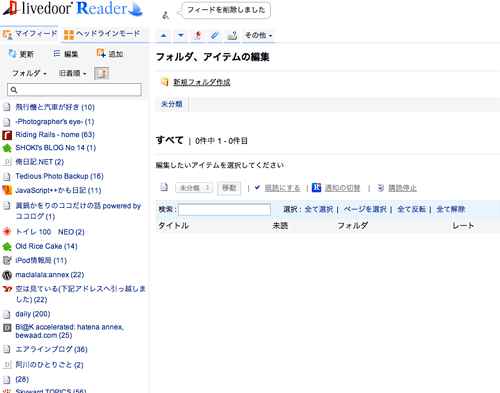Click the new folder icon
This screenshot has width=500, height=393.
[164, 82]
